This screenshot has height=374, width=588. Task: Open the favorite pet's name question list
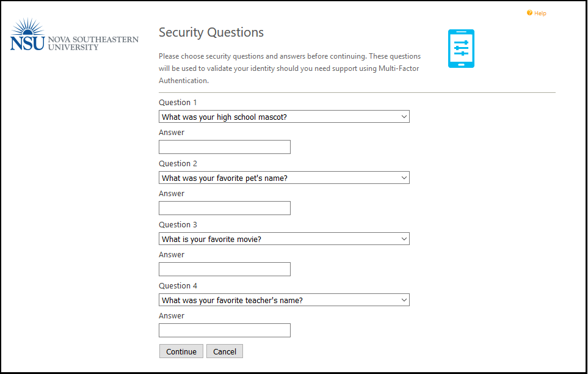click(284, 178)
